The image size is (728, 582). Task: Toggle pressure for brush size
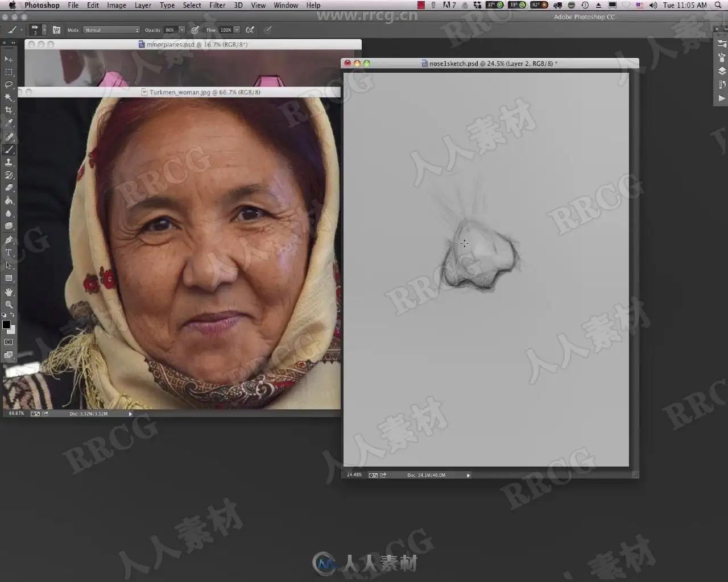click(x=267, y=30)
